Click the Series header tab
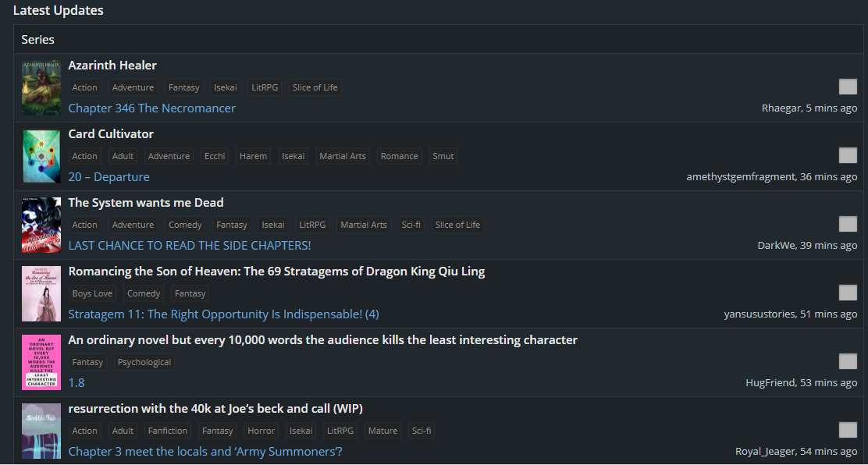 [37, 39]
